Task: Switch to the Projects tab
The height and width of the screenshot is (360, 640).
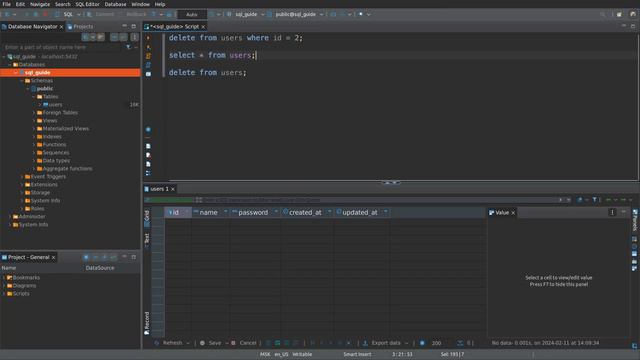Action: [80, 27]
